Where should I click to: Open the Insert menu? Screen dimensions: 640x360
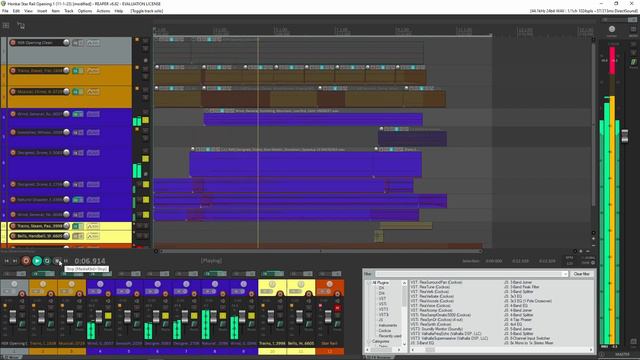click(x=42, y=11)
